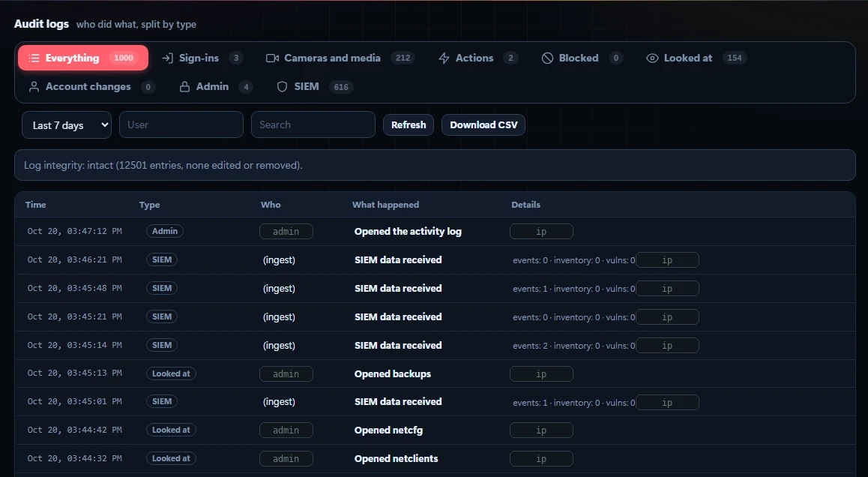This screenshot has height=477, width=868.
Task: Click the Opened netclients entry
Action: tap(396, 459)
